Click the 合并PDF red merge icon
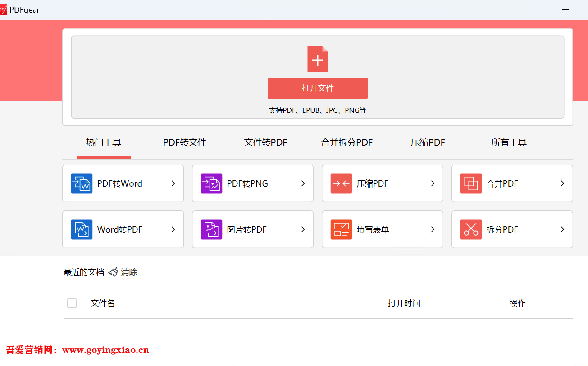The height and width of the screenshot is (366, 588). [x=471, y=183]
